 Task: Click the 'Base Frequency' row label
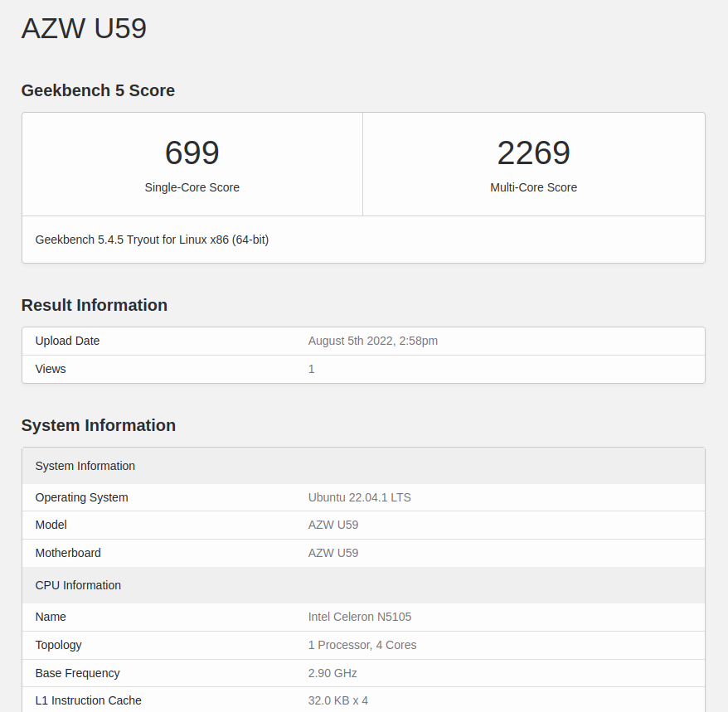[78, 673]
